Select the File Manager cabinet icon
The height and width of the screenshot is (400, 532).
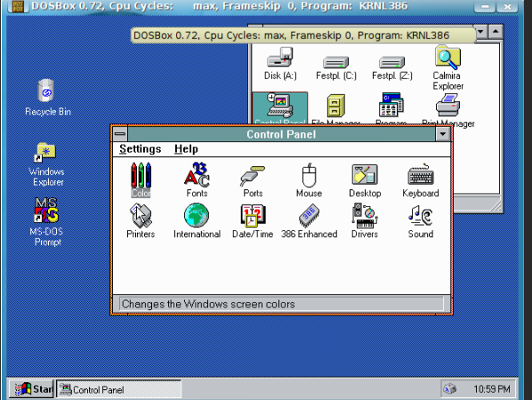(336, 108)
